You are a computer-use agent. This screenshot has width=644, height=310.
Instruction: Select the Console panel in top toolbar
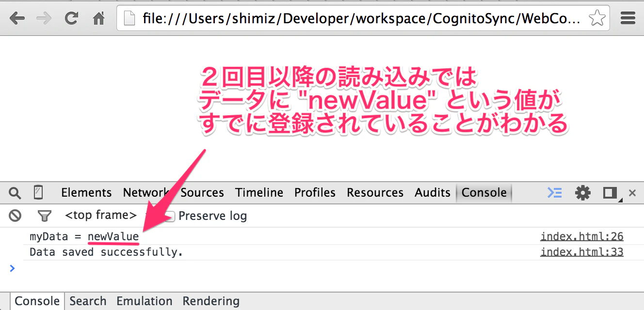pyautogui.click(x=484, y=193)
